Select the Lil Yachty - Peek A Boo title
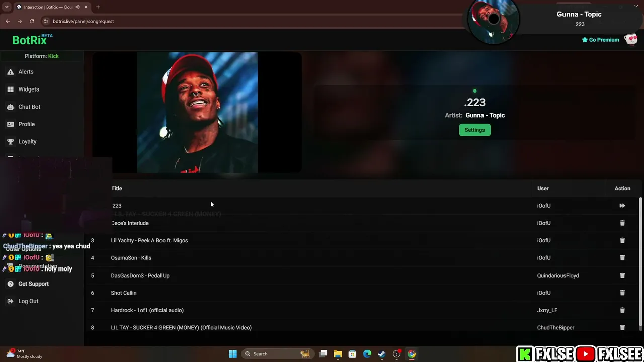Screen dimensions: 644x362 pos(149,241)
